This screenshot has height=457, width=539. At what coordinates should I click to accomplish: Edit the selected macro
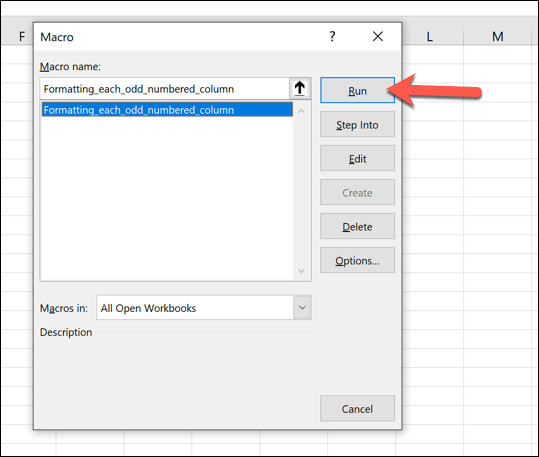tap(357, 159)
